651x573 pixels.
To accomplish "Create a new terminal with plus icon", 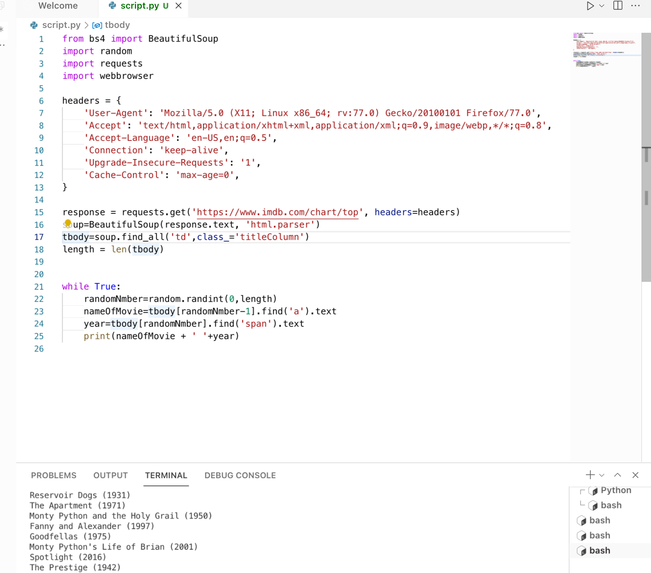I will coord(590,475).
